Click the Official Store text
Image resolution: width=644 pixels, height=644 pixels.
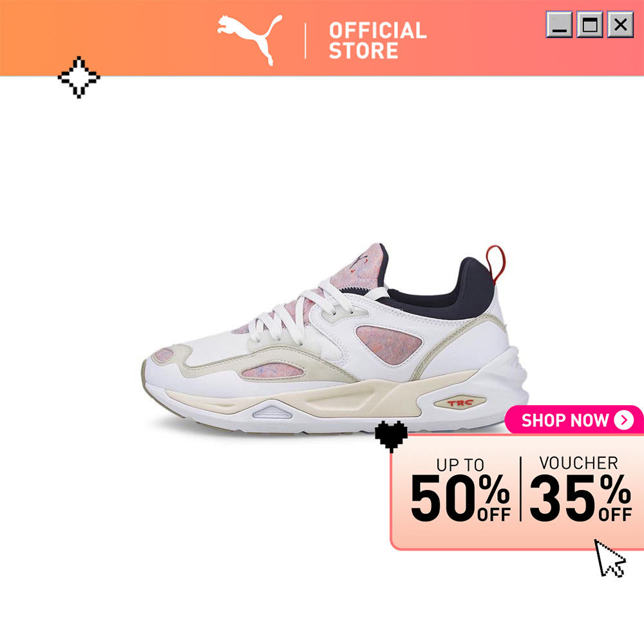point(377,41)
